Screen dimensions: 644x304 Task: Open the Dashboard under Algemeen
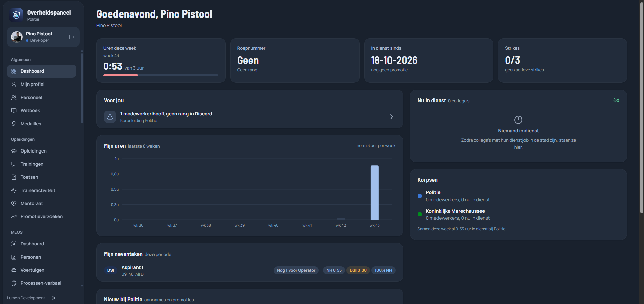click(x=42, y=71)
